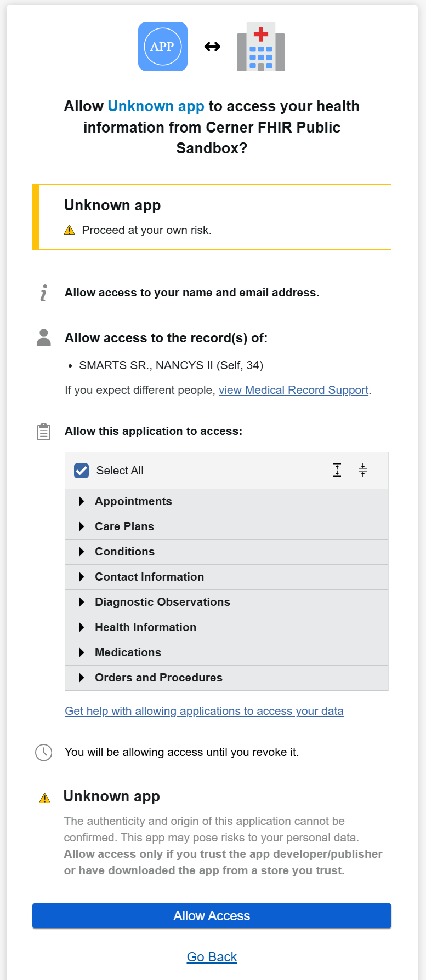The width and height of the screenshot is (426, 980).
Task: Expand the Health Information section
Action: tap(226, 627)
